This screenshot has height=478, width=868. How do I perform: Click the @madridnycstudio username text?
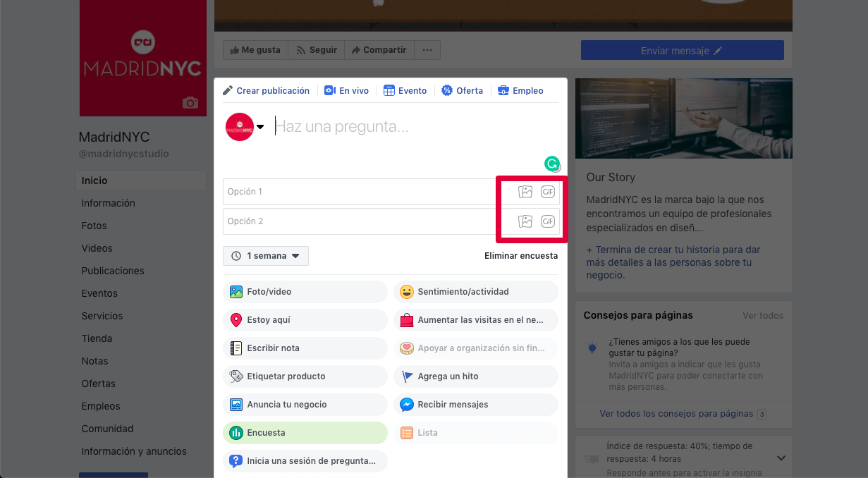[x=124, y=154]
